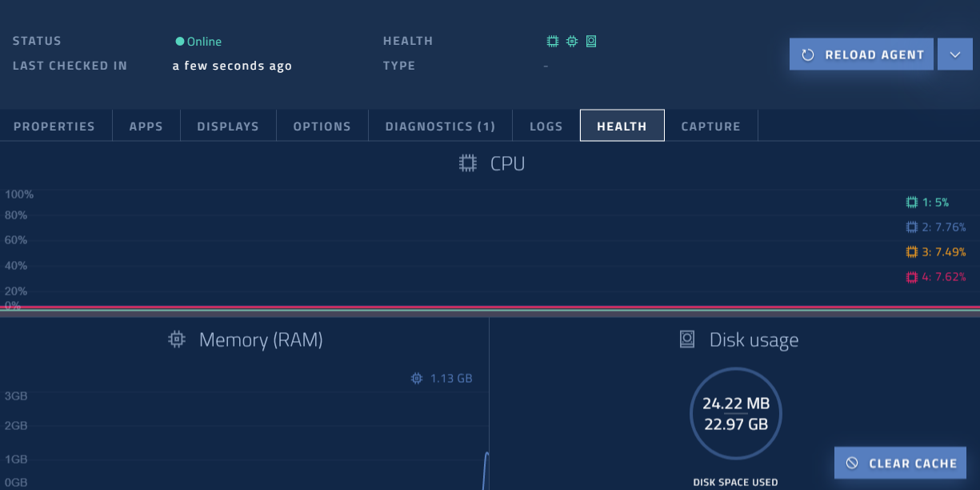
Task: View the Logs tab
Action: tap(546, 126)
